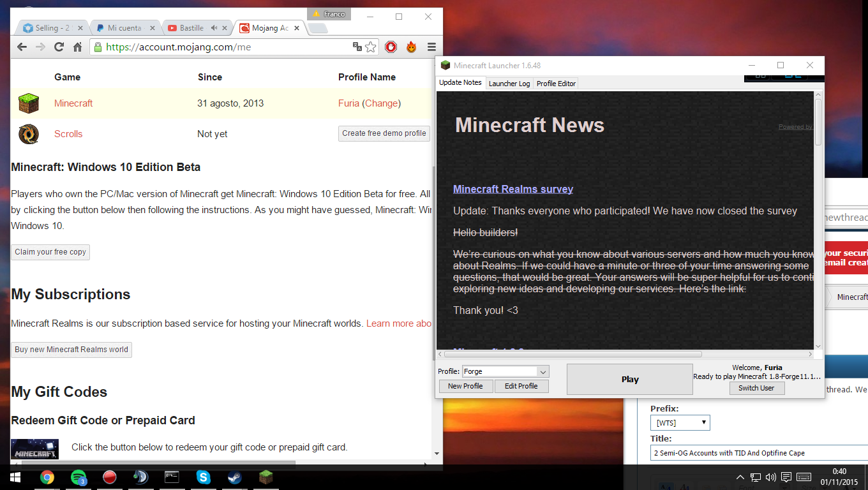Open the volume tray icon

[x=770, y=477]
